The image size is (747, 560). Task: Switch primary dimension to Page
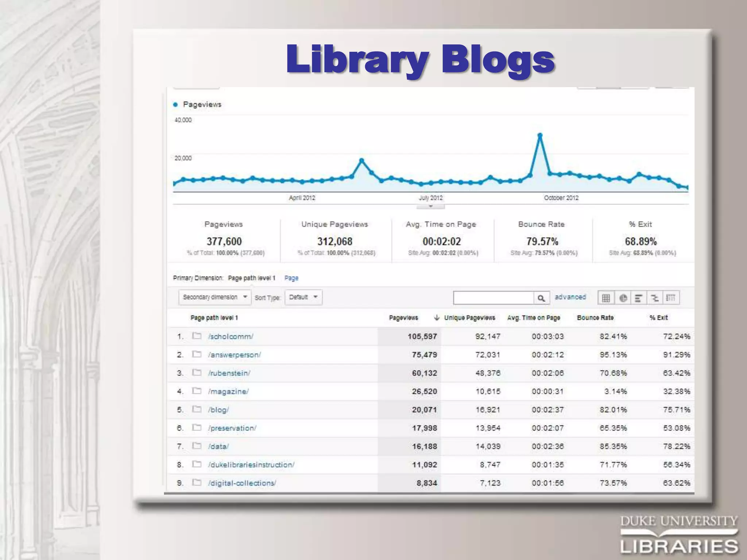click(x=291, y=278)
